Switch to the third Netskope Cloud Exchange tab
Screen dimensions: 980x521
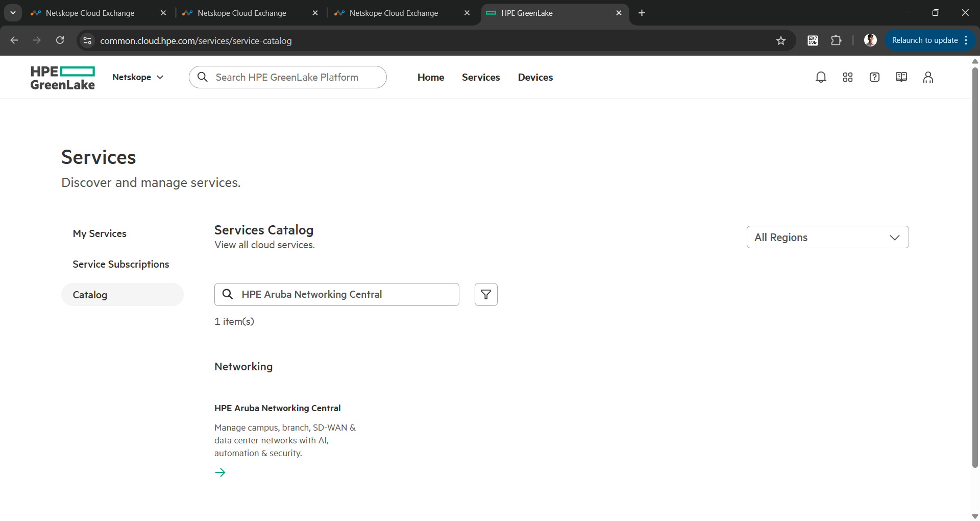(x=401, y=13)
